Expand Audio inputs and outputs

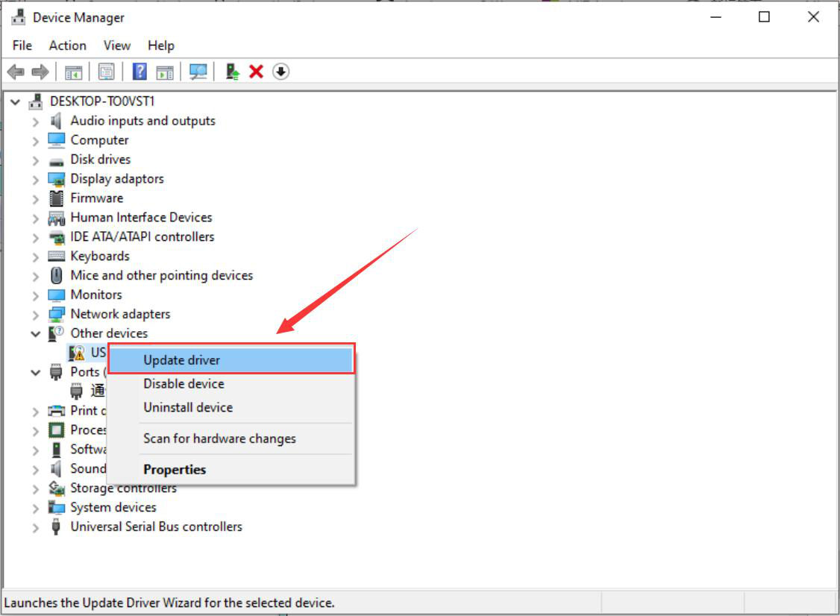pos(35,122)
